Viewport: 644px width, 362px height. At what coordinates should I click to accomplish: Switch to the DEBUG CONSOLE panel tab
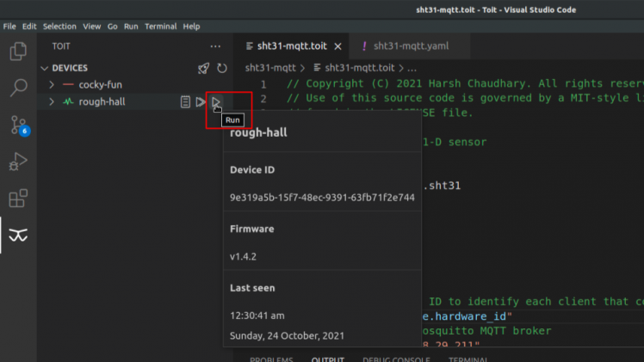coord(396,359)
